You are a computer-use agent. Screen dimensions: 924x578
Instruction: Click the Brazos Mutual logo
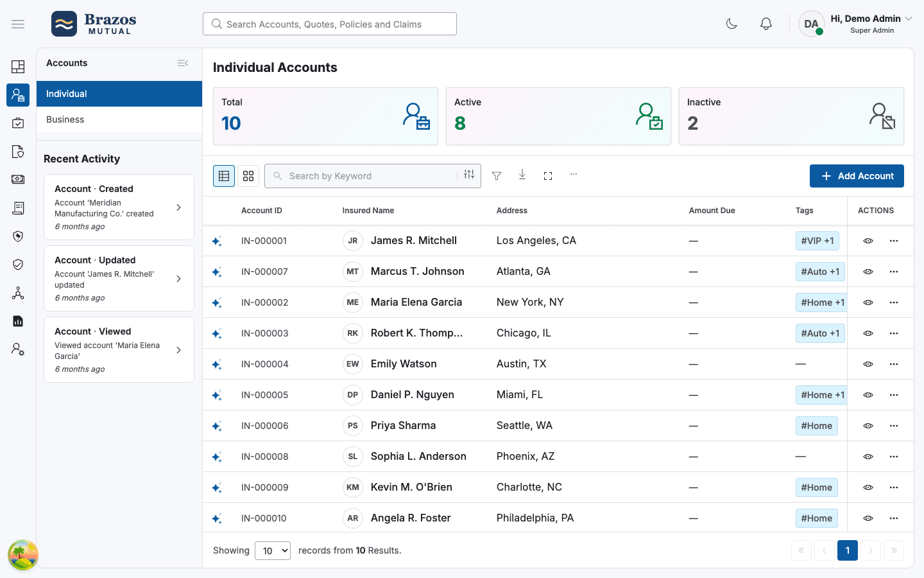pyautogui.click(x=94, y=24)
